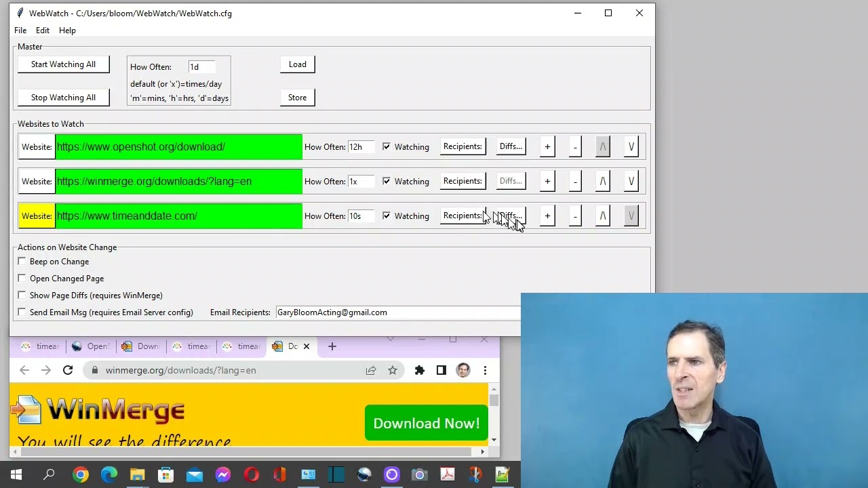This screenshot has width=868, height=488.
Task: Open the Help menu in WebWatch
Action: [x=67, y=30]
